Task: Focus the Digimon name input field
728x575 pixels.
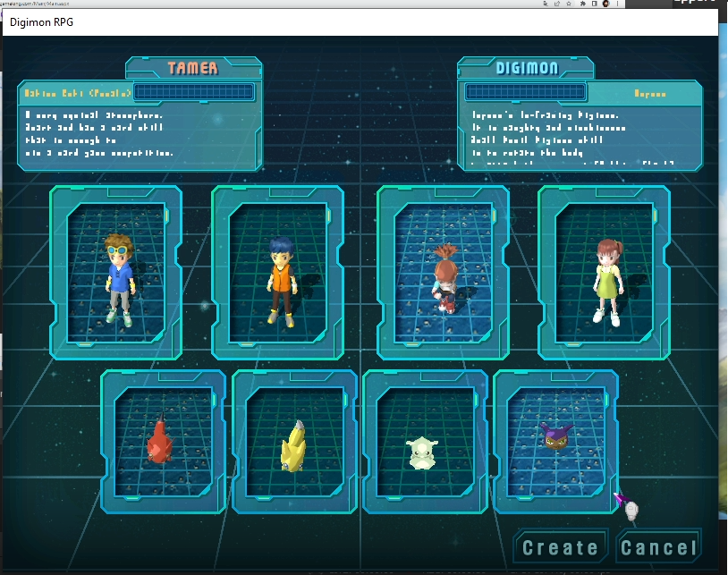Action: pos(525,92)
